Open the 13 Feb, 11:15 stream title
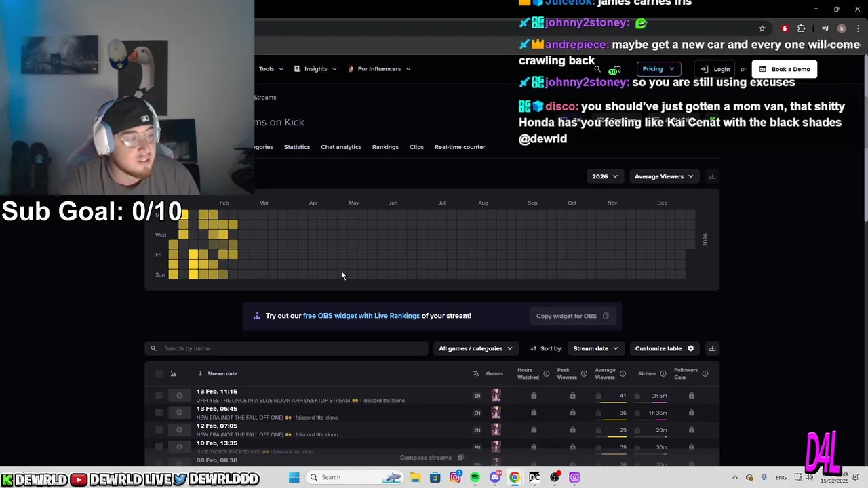 300,401
